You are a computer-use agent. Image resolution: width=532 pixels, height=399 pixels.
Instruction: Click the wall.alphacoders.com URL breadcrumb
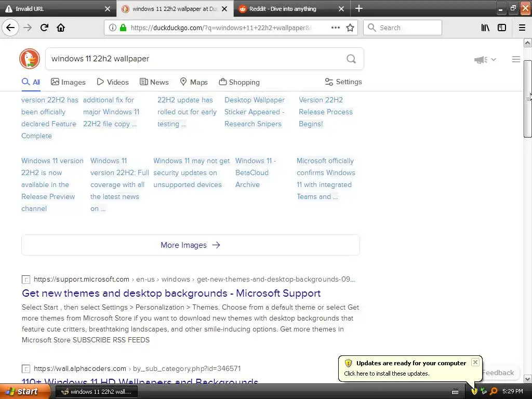(137, 368)
